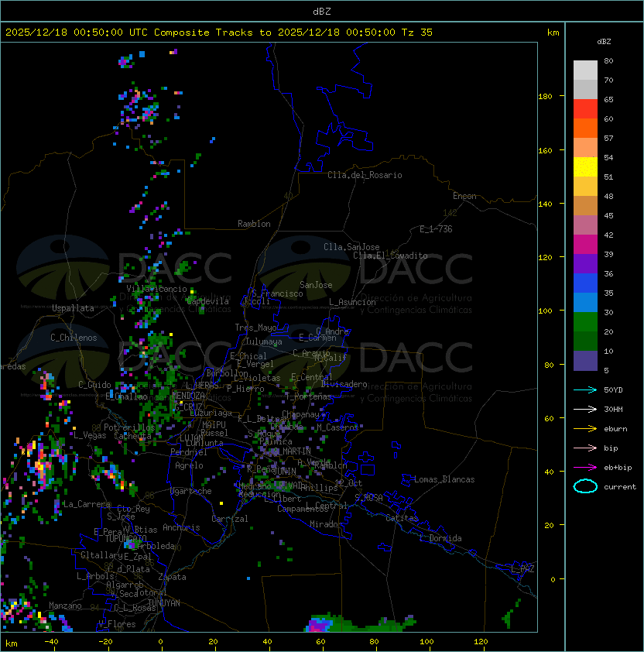Pick the green 20–30 dBZ swatch
Screen dimensions: 644x652
pyautogui.click(x=585, y=322)
